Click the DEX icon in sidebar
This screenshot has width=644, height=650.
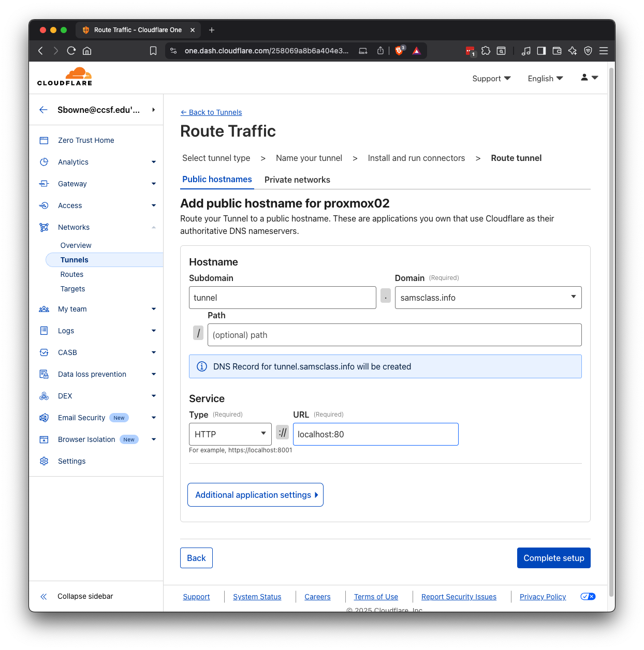[x=44, y=396]
